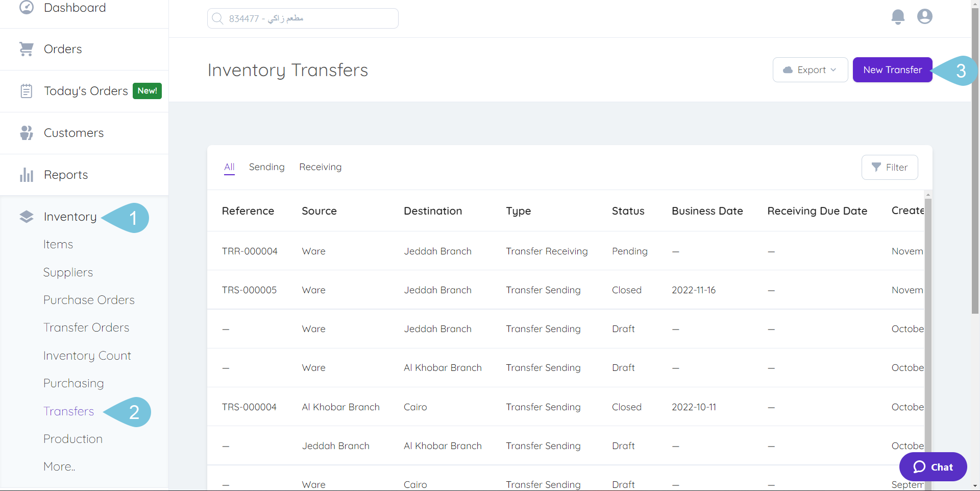Go to Transfer Orders in the sidebar
The width and height of the screenshot is (980, 491).
86,327
